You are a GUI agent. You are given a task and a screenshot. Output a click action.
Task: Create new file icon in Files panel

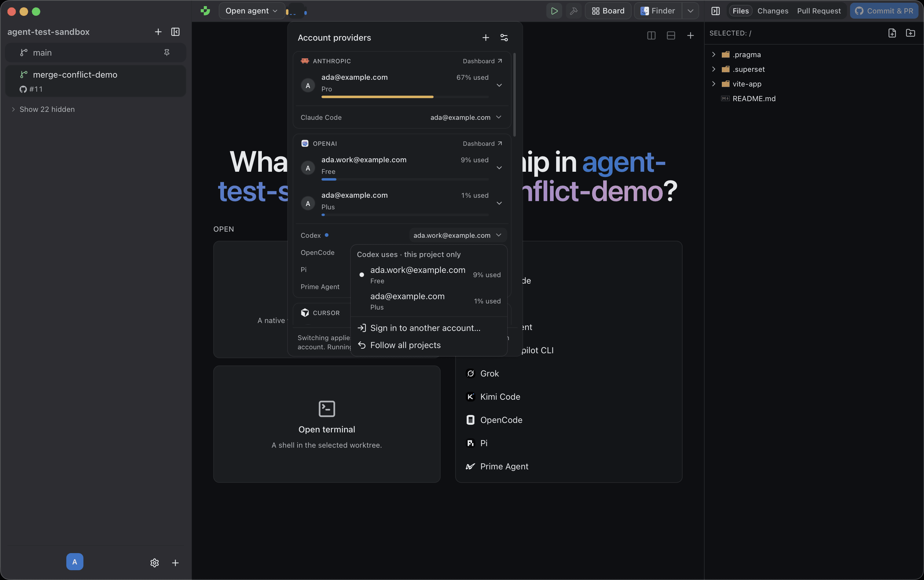[x=892, y=33]
